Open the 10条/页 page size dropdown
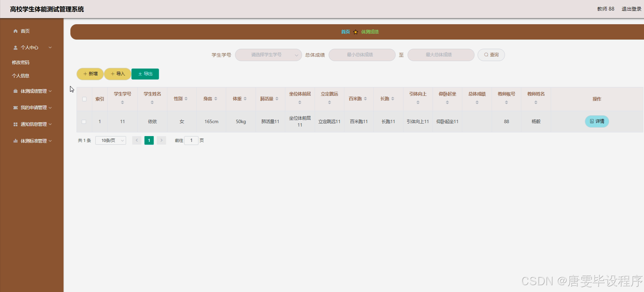This screenshot has width=644, height=292. (x=111, y=140)
